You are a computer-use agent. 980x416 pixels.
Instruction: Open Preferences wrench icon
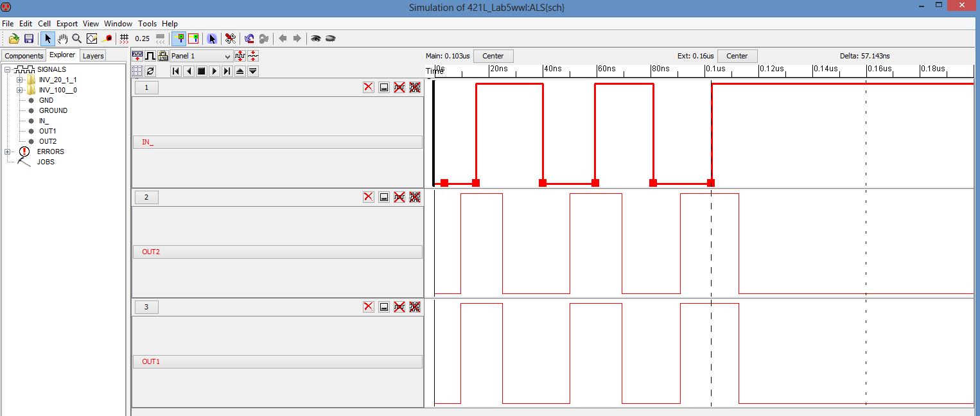pos(230,39)
